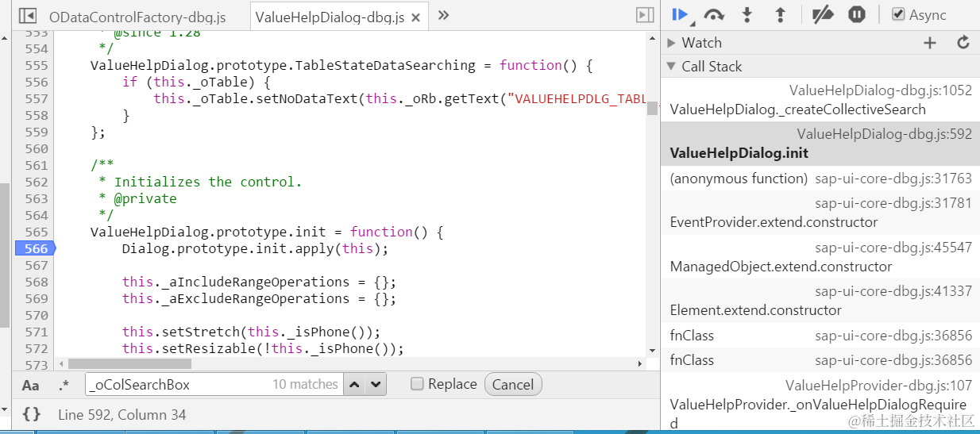Set a breakpoint on line 565
The height and width of the screenshot is (434, 980).
coord(36,232)
